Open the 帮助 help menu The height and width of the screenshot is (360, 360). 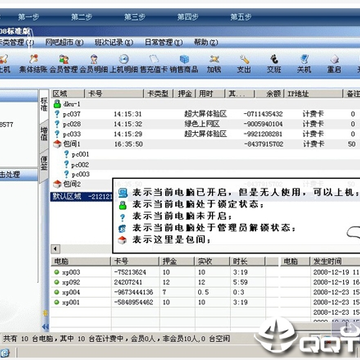[206, 43]
